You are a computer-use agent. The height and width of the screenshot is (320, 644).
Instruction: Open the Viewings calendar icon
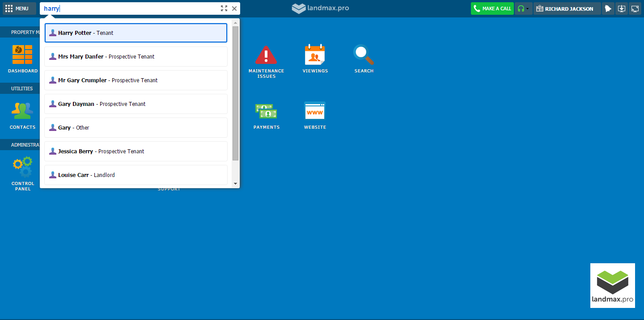point(315,55)
